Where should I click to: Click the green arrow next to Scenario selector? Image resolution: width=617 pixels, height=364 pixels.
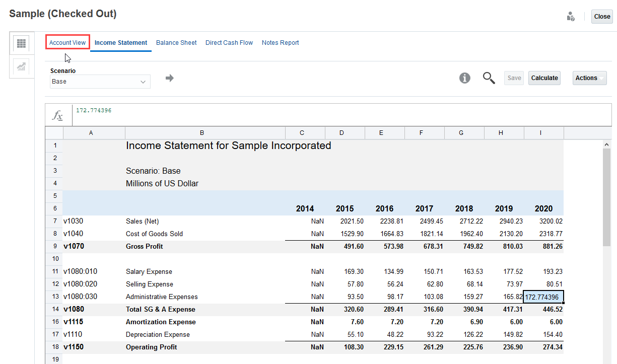[169, 78]
